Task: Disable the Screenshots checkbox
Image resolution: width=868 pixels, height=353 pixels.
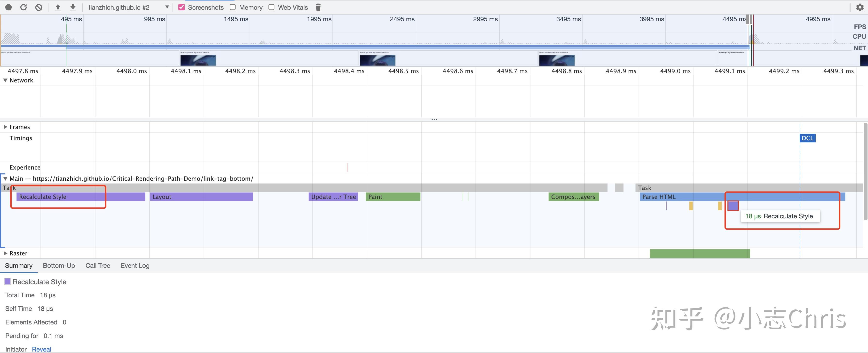Action: pos(181,8)
